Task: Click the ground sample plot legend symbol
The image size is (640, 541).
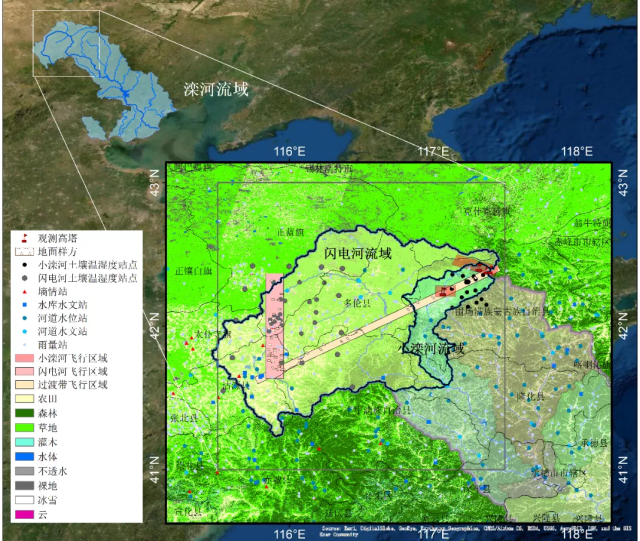Action: pos(23,252)
